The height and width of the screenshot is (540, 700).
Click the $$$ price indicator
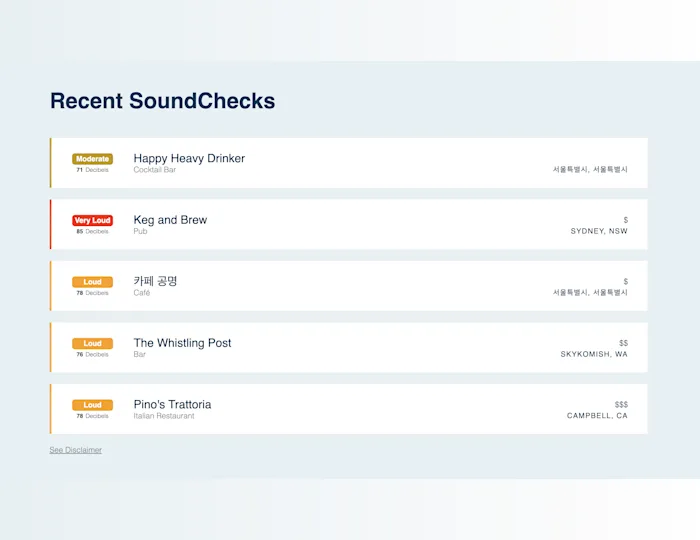pos(621,404)
